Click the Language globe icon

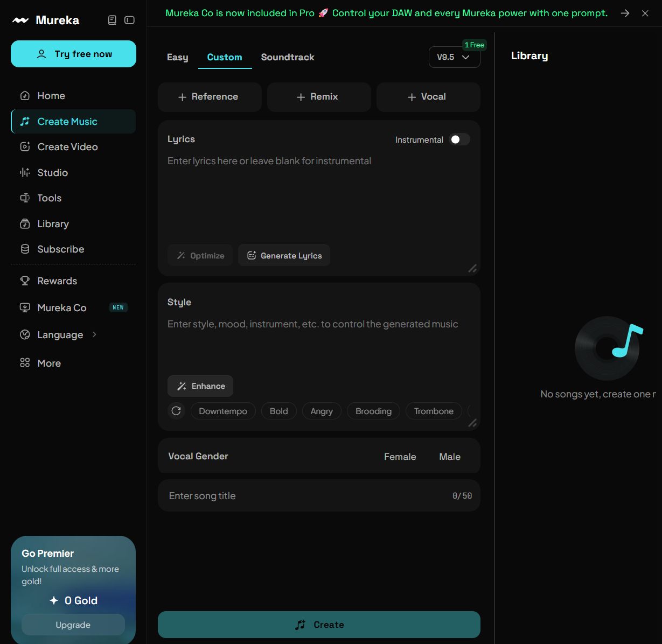(25, 335)
